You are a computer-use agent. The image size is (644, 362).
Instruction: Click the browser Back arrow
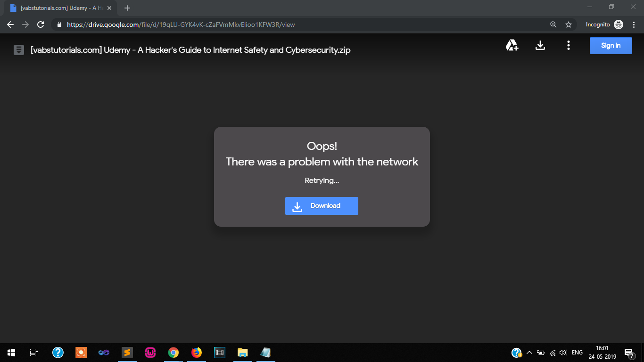pyautogui.click(x=10, y=25)
